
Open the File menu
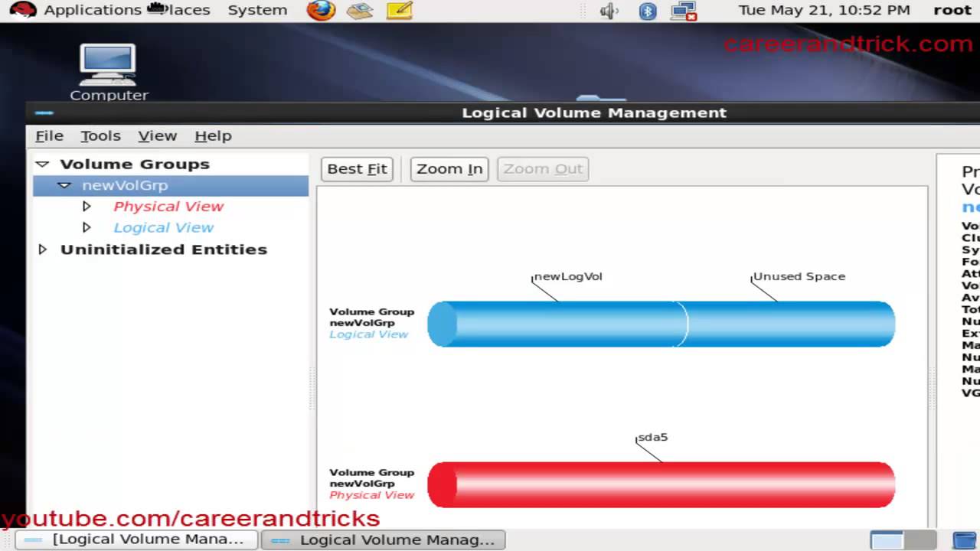[x=49, y=135]
